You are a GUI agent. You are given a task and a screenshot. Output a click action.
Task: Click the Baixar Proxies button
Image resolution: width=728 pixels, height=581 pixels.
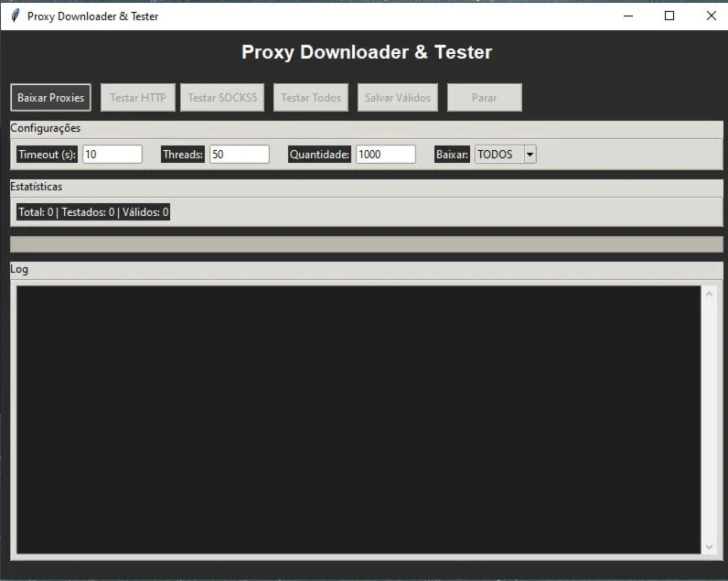pyautogui.click(x=50, y=98)
